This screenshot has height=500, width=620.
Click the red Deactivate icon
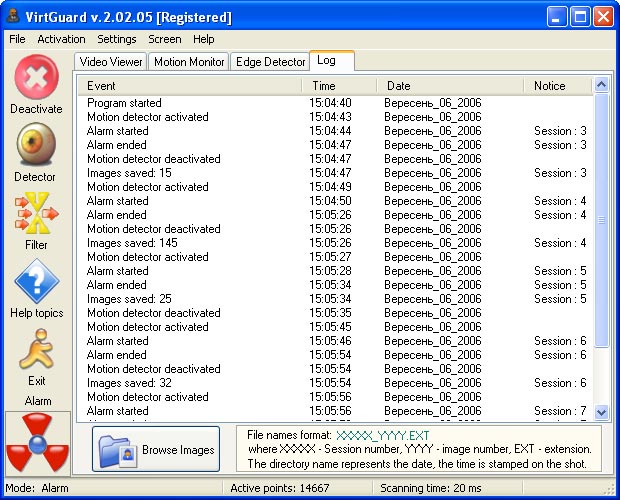click(36, 77)
